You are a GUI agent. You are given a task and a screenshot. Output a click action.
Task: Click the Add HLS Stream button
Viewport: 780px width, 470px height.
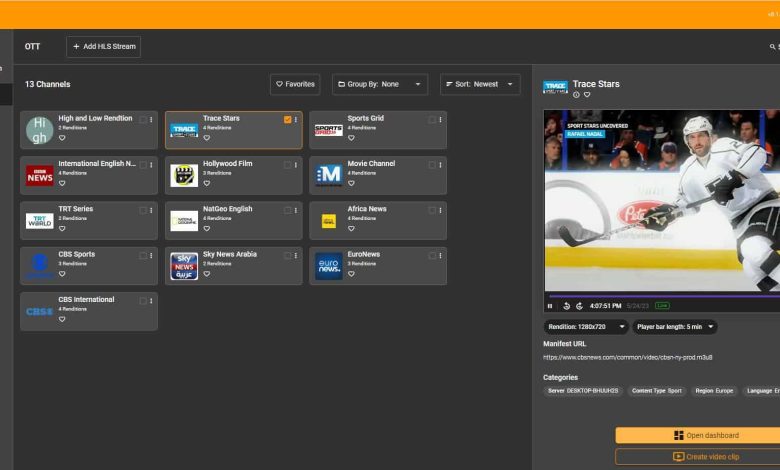(x=104, y=47)
